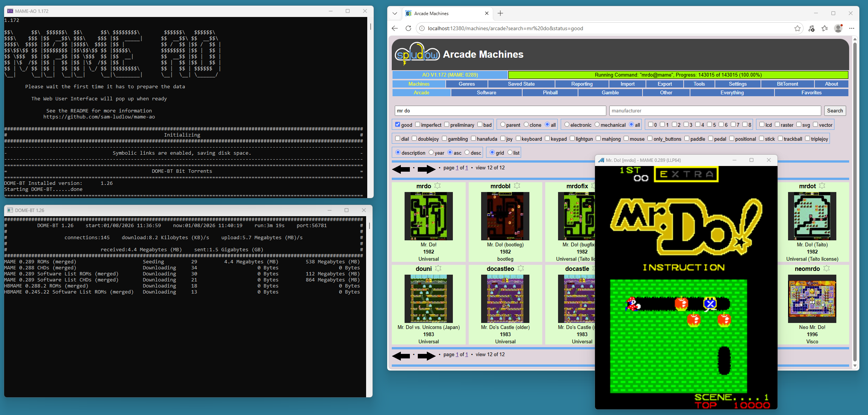Open the neomrdo machine name link
Screen dimensions: 868x415
[x=807, y=269]
